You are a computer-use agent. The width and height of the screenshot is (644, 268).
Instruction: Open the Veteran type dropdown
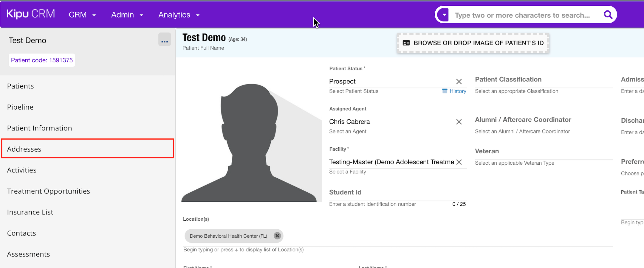point(544,152)
